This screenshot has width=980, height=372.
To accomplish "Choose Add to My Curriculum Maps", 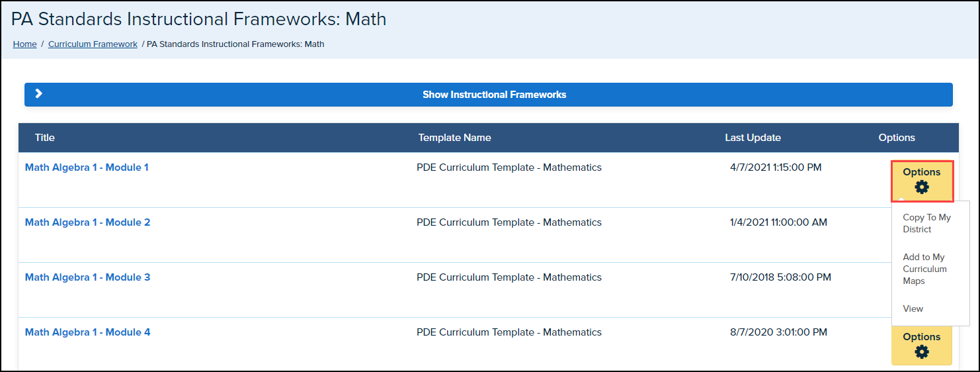I will click(x=924, y=269).
